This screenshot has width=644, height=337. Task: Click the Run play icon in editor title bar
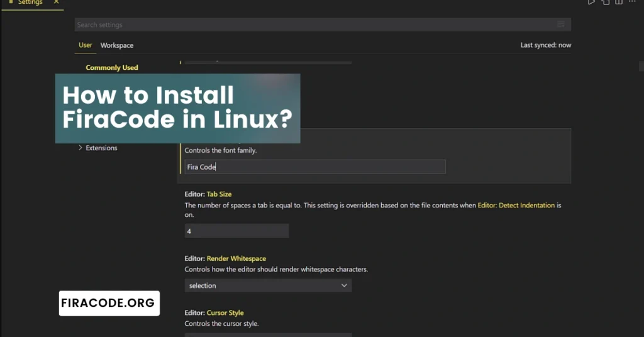[591, 2]
